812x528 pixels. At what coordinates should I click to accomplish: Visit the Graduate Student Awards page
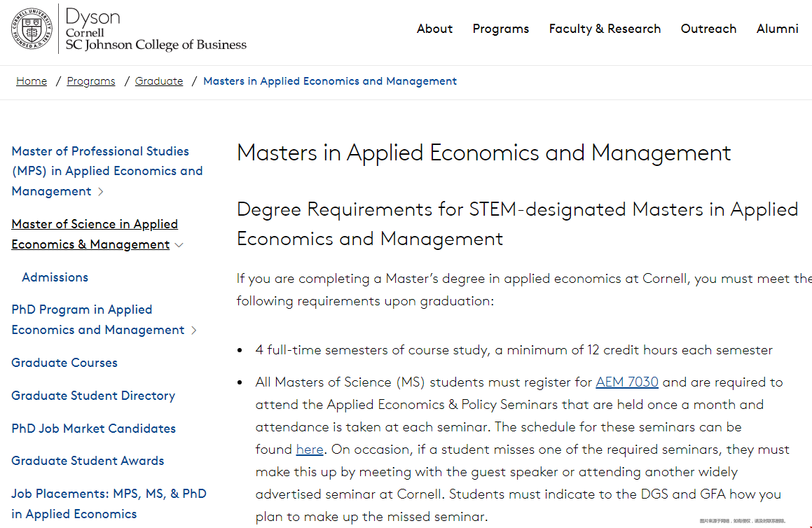[88, 461]
